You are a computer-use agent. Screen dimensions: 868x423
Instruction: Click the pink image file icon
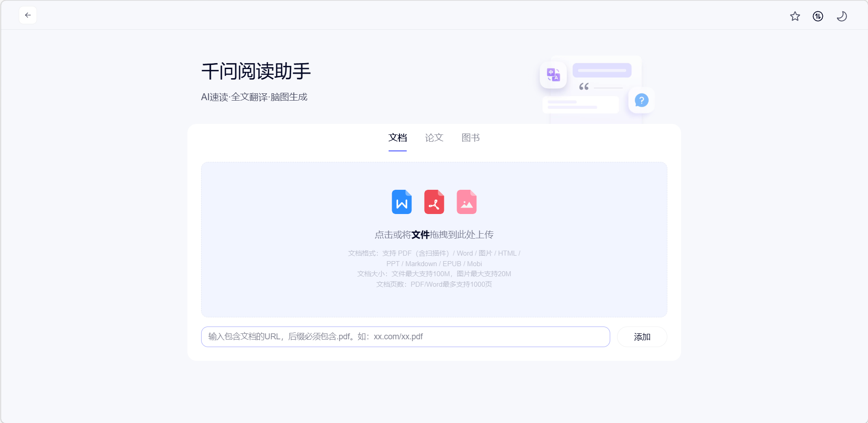pos(466,202)
